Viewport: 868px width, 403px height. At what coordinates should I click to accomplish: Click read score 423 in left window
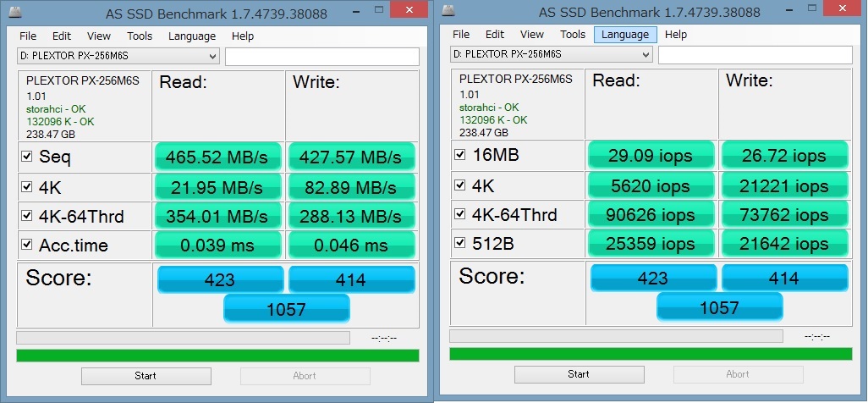[x=220, y=279]
